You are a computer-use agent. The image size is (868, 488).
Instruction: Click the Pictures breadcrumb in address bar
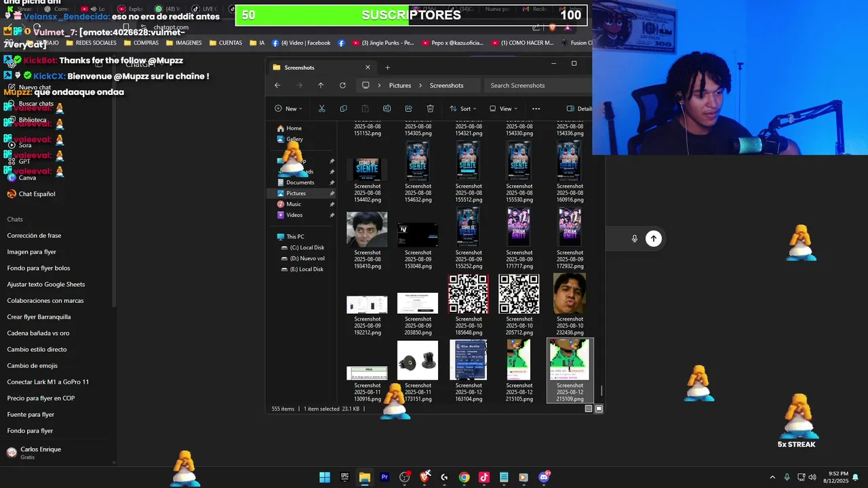(x=400, y=85)
